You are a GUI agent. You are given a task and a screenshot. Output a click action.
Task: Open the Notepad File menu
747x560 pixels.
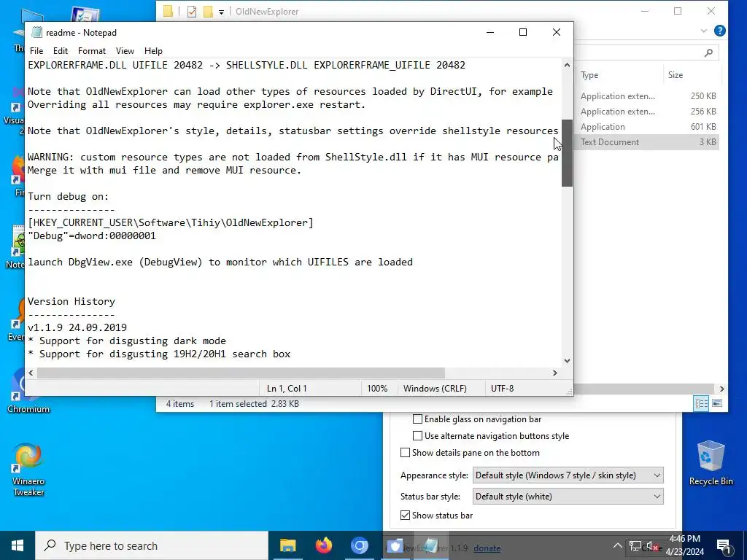[x=36, y=51]
